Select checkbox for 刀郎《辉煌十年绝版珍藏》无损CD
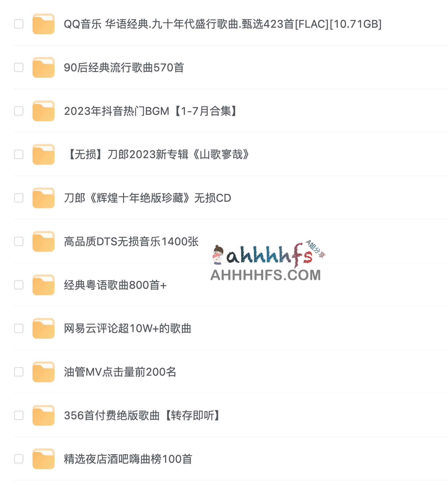This screenshot has height=491, width=448. tap(19, 198)
